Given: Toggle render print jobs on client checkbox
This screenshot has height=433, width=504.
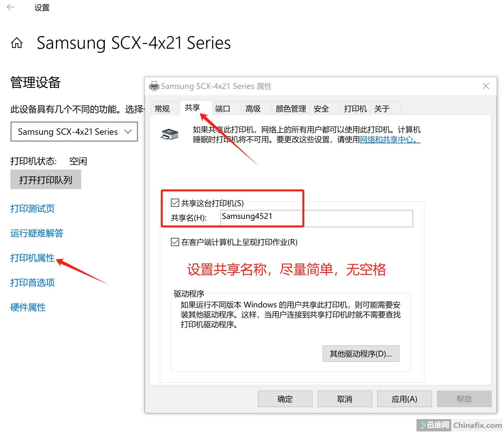Looking at the screenshot, I should pyautogui.click(x=175, y=242).
